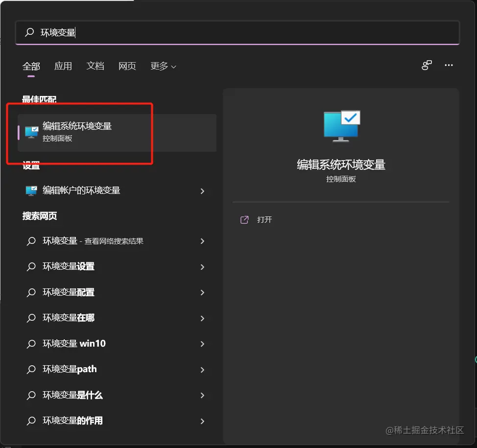
Task: Select the 环境变量 win10 web suggestion
Action: click(117, 344)
